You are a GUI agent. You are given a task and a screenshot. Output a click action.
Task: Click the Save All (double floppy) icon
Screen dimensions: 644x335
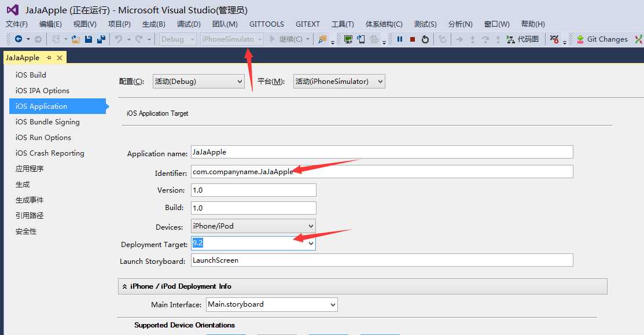click(x=101, y=39)
